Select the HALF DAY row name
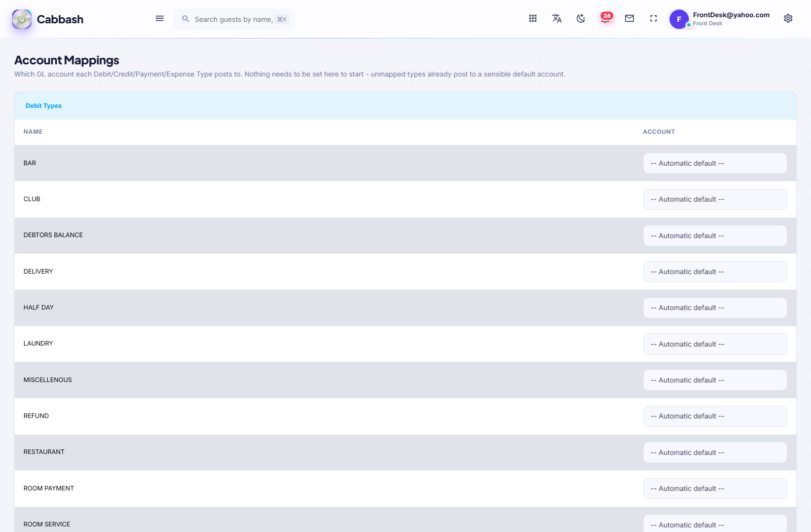This screenshot has width=811, height=532. tap(39, 308)
